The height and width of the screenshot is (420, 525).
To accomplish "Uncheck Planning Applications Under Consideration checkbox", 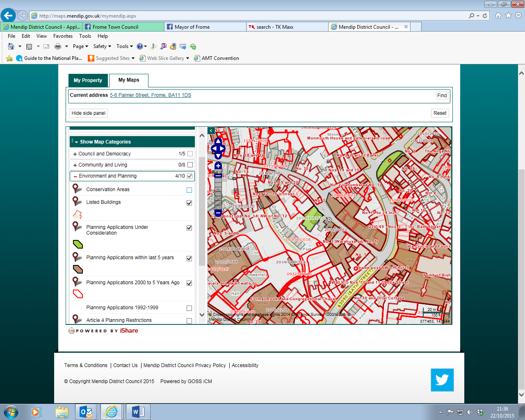I will click(189, 228).
